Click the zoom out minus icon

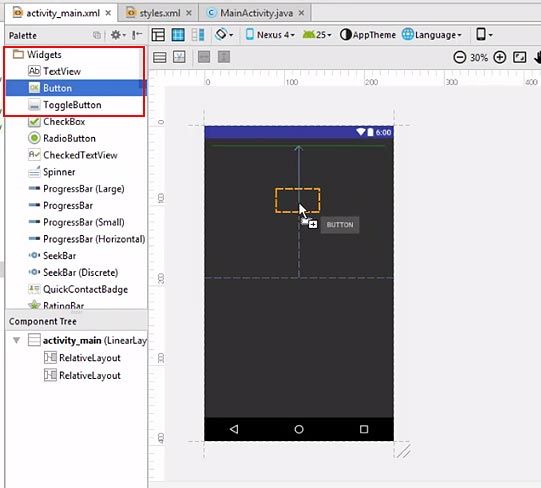[460, 57]
